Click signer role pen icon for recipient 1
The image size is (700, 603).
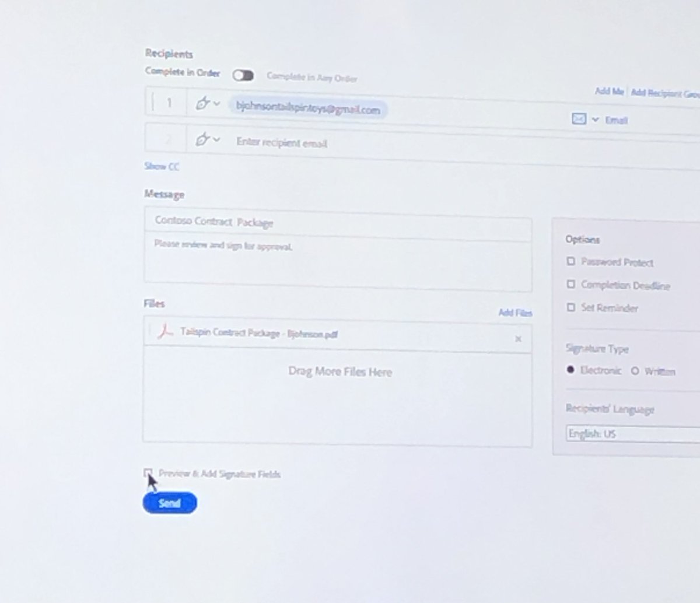[202, 104]
